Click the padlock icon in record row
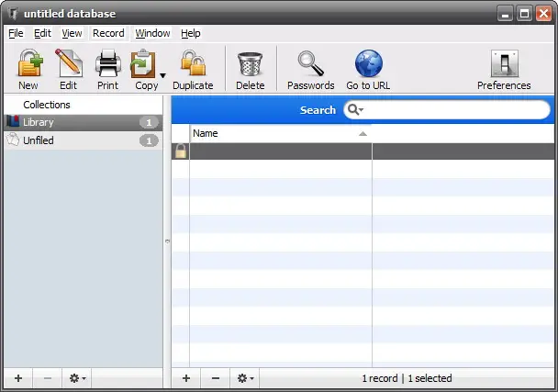Screen dimensions: 558x392 coord(181,151)
